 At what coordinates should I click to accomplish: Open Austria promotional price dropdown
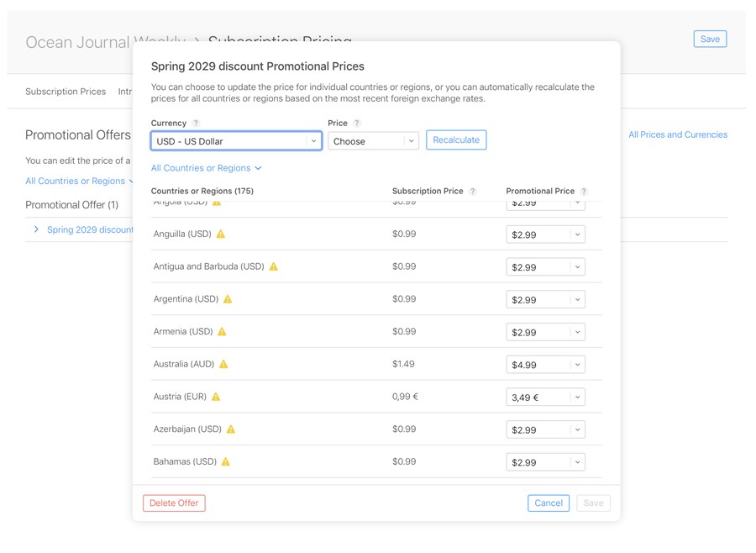pyautogui.click(x=545, y=398)
